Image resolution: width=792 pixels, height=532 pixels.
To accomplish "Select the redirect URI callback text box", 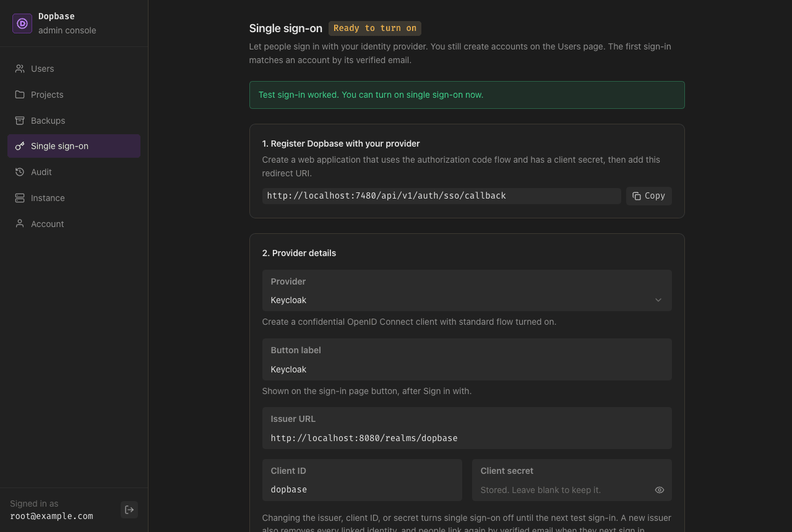I will (x=442, y=196).
